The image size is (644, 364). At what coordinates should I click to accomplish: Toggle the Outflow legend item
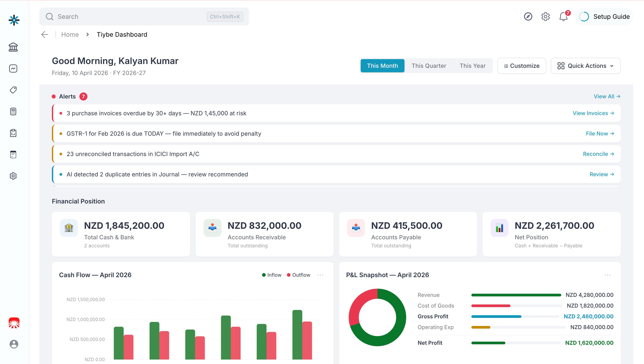[x=299, y=275]
